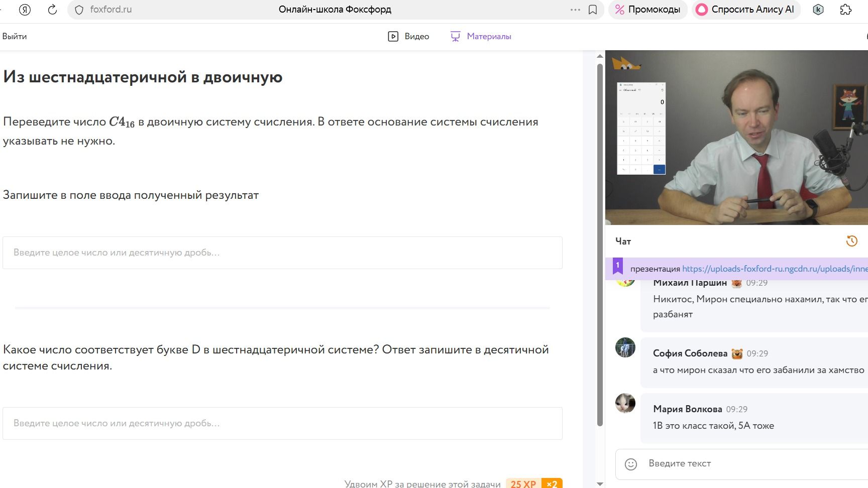The image size is (868, 488).
Task: Click Михаил Паршин name in chat
Action: pyautogui.click(x=690, y=283)
